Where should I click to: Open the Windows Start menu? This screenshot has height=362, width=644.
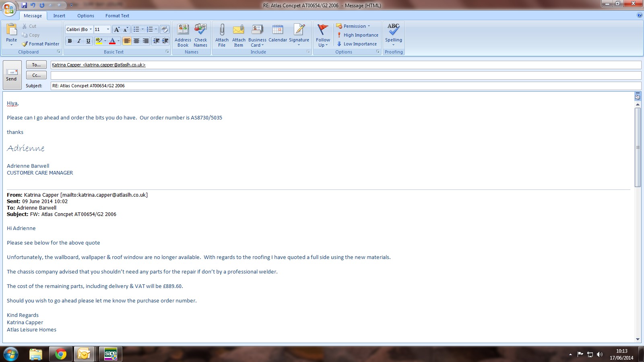[10, 354]
